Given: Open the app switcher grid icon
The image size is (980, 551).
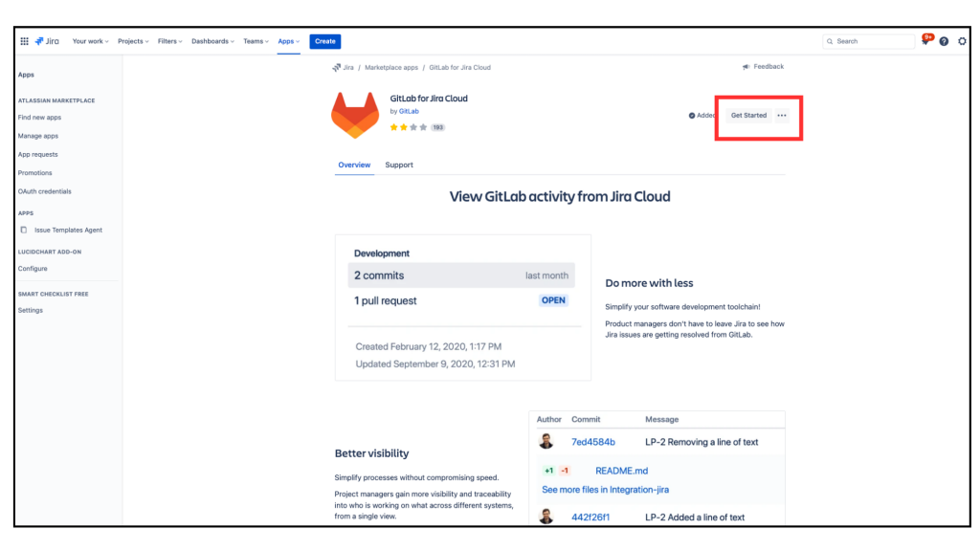Looking at the screenshot, I should pos(24,41).
